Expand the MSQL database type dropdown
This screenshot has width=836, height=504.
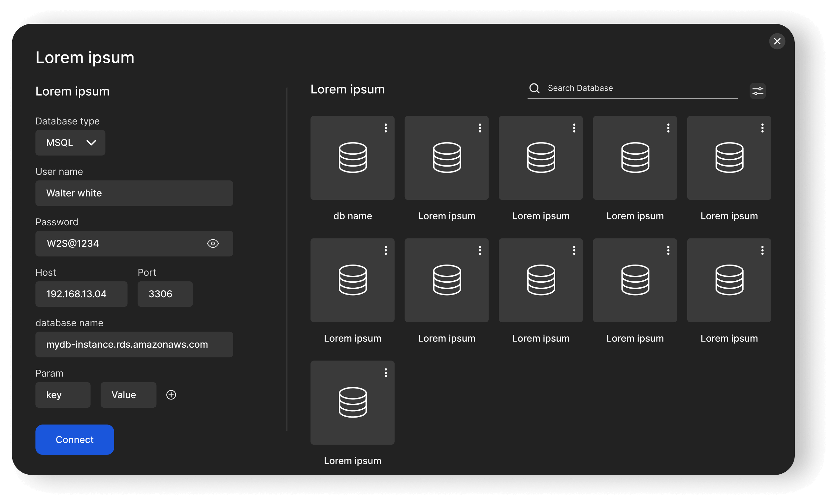tap(70, 143)
